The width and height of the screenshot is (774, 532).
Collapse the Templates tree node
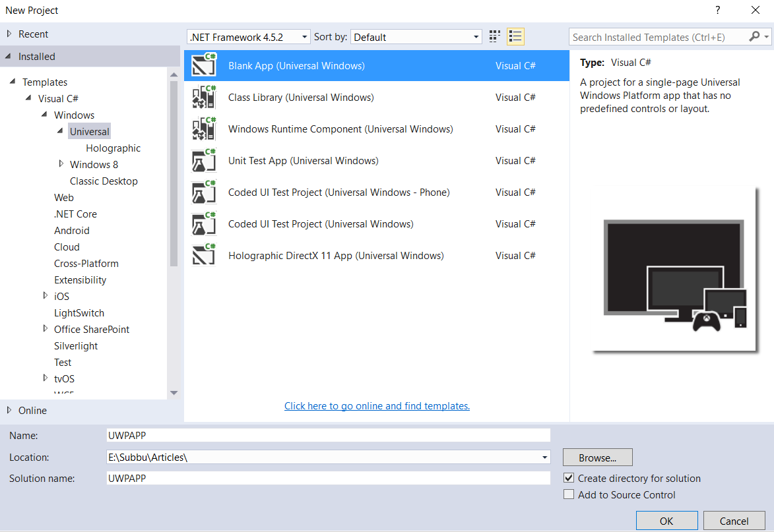(x=13, y=81)
